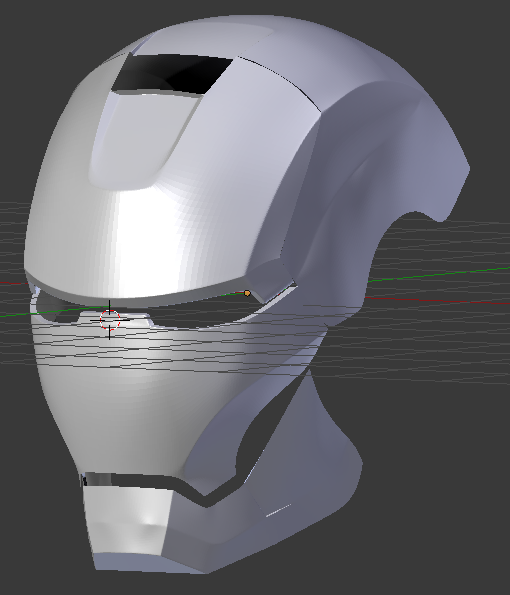Click the small white line on the lower jaw

[278, 510]
